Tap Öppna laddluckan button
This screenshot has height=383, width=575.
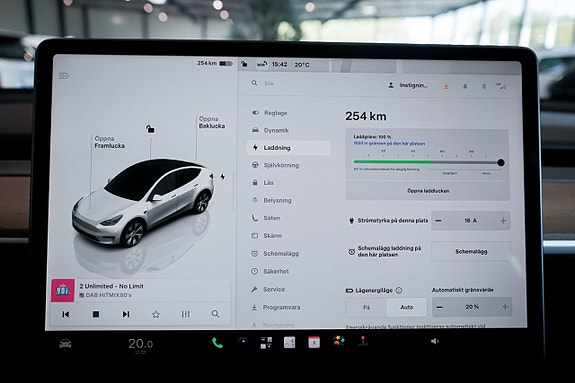[428, 191]
